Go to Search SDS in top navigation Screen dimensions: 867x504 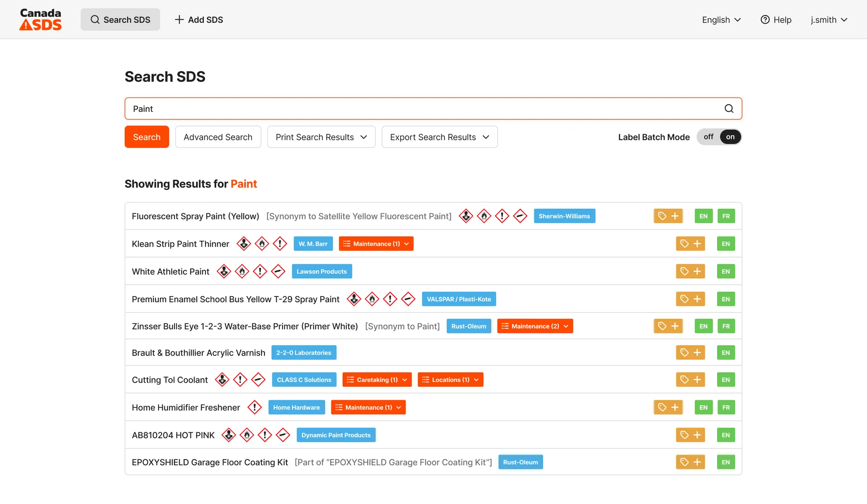pos(120,19)
